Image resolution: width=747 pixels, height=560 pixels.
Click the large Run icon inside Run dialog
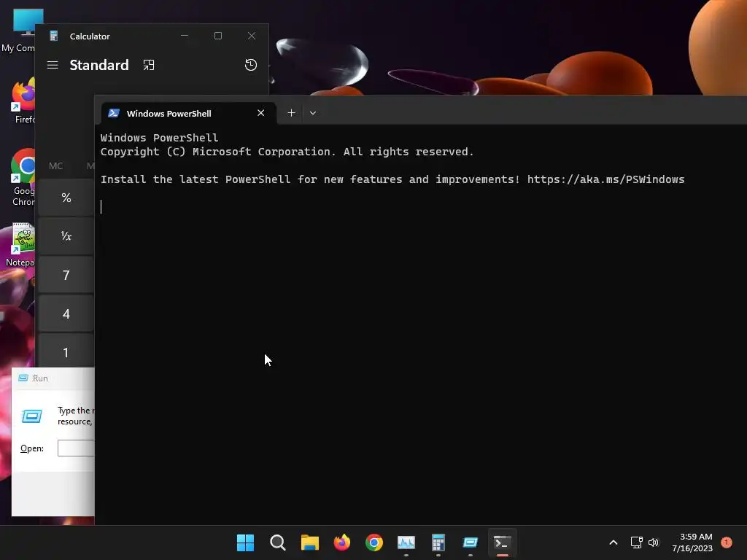point(32,416)
